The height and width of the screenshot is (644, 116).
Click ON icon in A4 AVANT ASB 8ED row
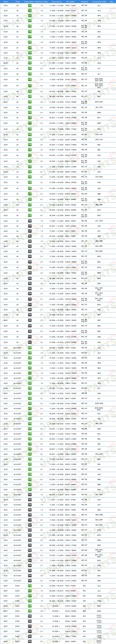tap(30, 581)
